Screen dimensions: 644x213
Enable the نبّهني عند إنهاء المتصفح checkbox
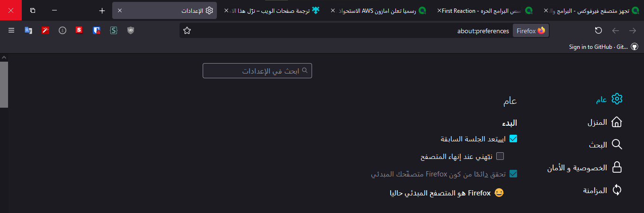(x=500, y=156)
